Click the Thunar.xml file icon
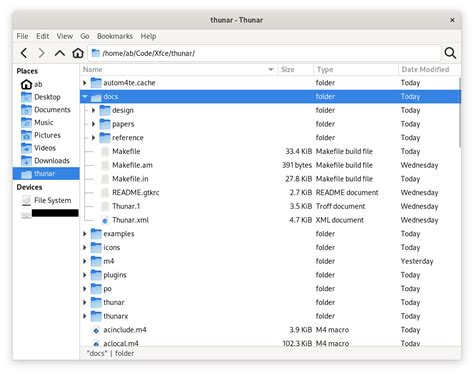This screenshot has width=474, height=374. coord(105,220)
